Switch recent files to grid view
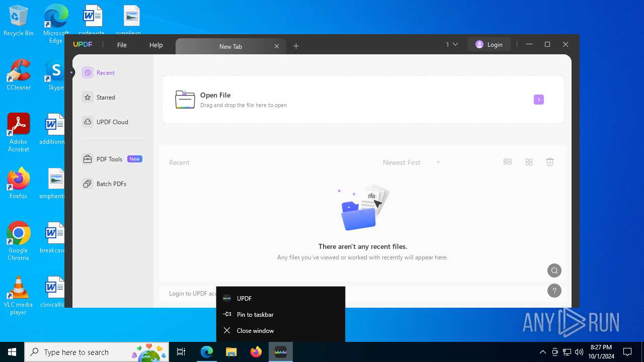644x362 pixels. [x=529, y=162]
